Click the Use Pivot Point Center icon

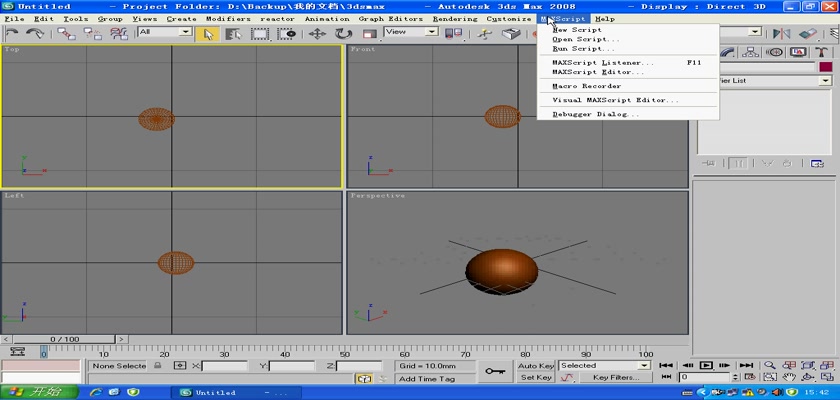pyautogui.click(x=454, y=34)
